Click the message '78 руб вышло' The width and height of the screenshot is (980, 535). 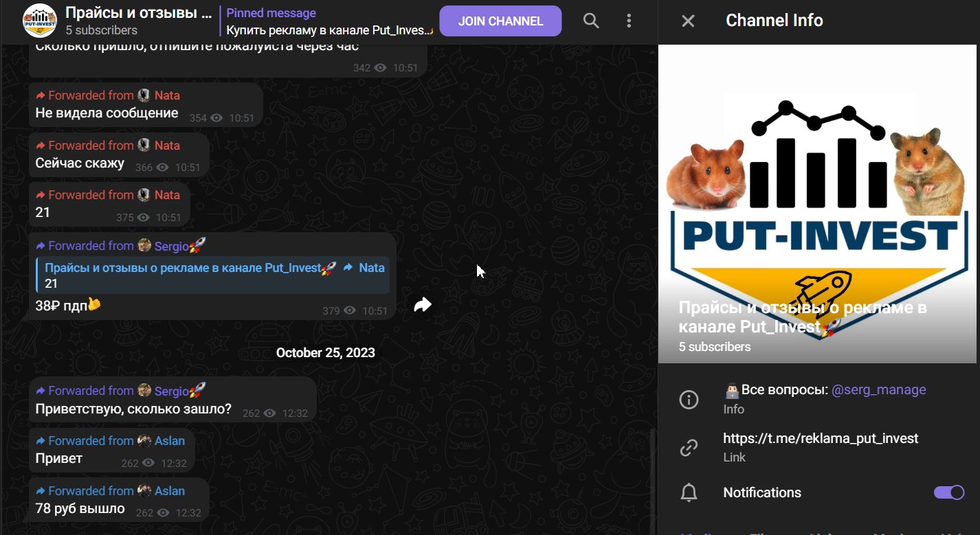[x=80, y=509]
